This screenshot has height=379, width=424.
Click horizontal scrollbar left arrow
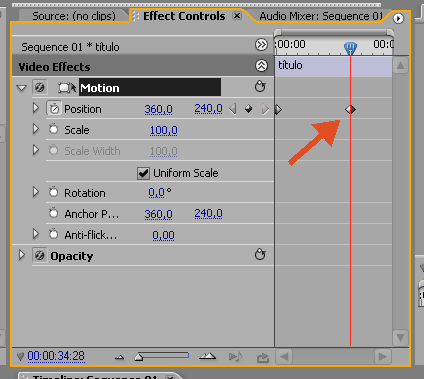[284, 357]
